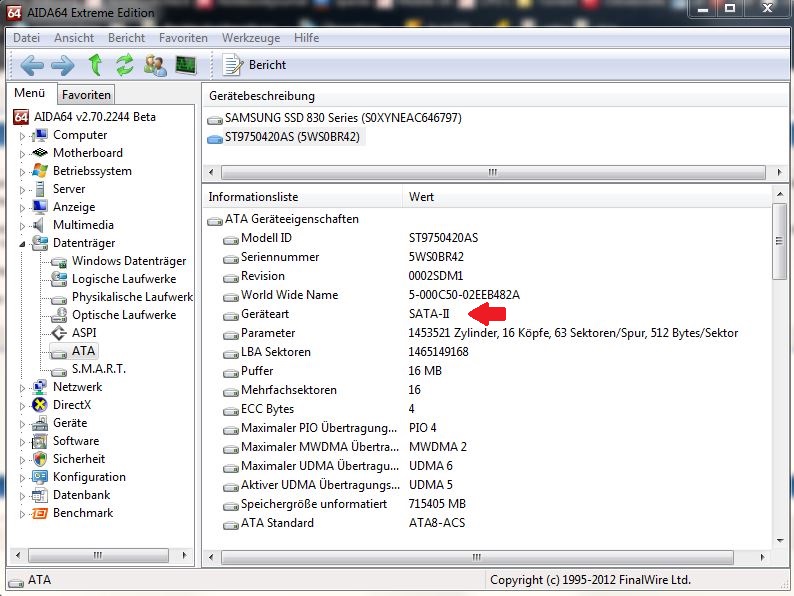Go forward with the blue right arrow
The image size is (794, 596).
[63, 65]
